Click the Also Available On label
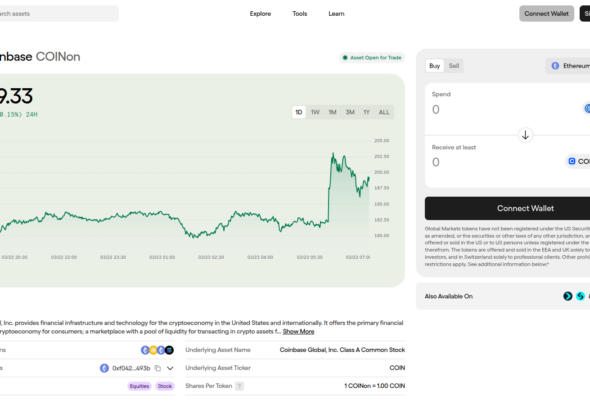Viewport: 590px width, 410px height. [449, 296]
